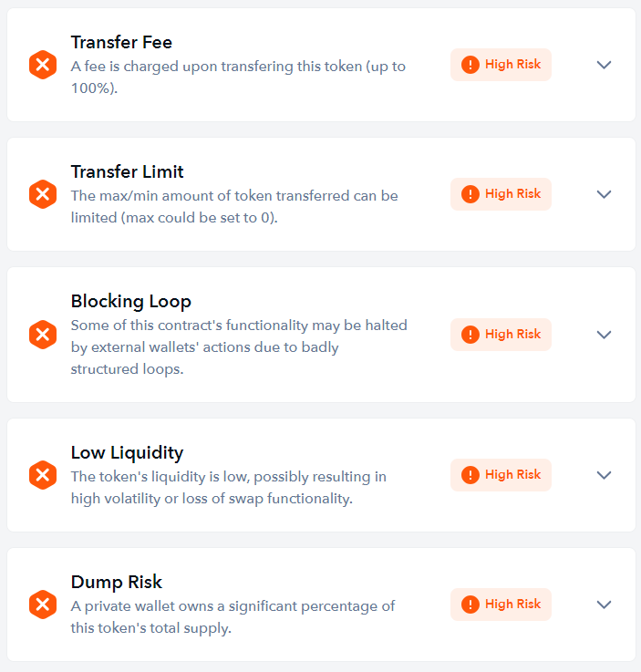This screenshot has width=641, height=672.
Task: Expand the Transfer Limit details chevron
Action: click(x=604, y=194)
